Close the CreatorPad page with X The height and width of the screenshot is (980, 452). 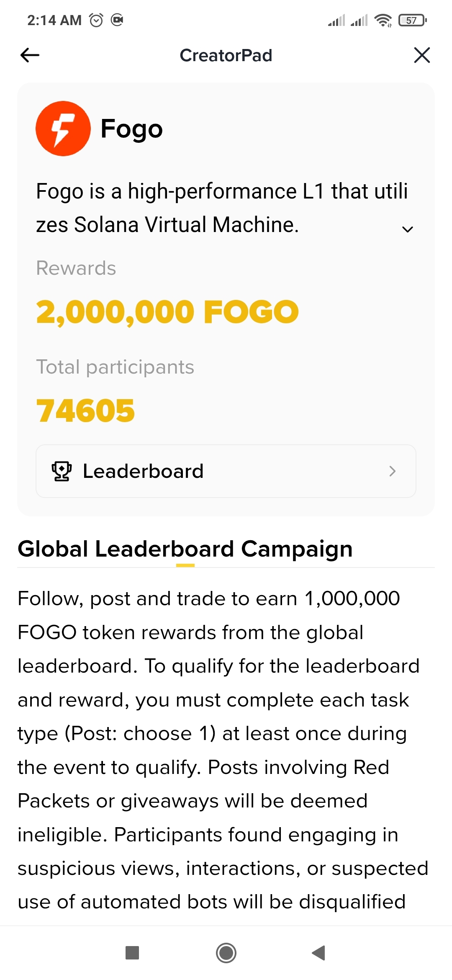pyautogui.click(x=422, y=55)
